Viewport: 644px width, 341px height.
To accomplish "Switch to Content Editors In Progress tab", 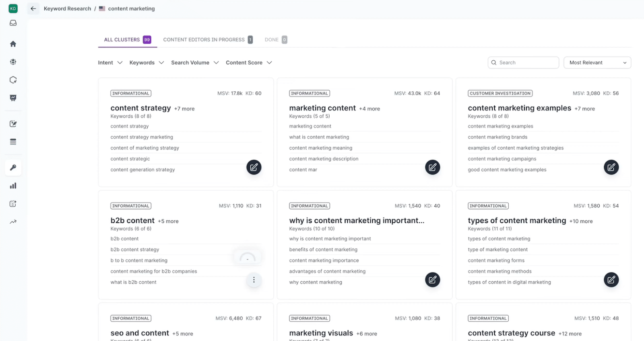I will 207,40.
